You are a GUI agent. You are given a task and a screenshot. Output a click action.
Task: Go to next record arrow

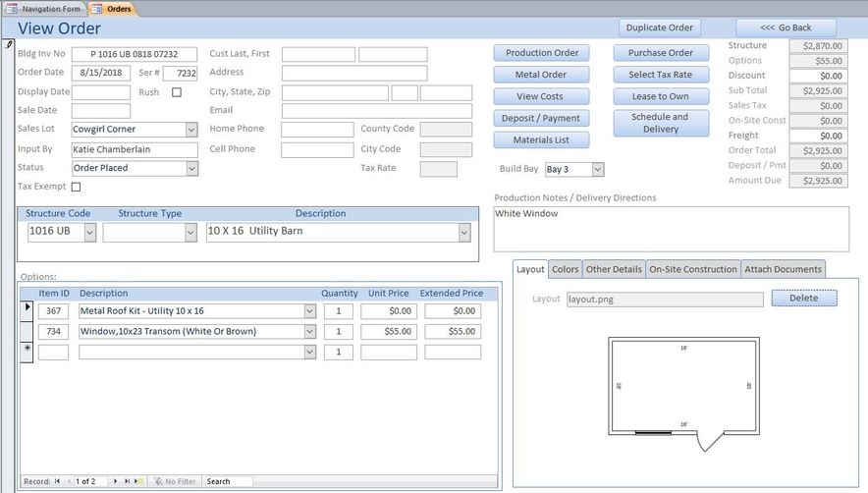(115, 481)
